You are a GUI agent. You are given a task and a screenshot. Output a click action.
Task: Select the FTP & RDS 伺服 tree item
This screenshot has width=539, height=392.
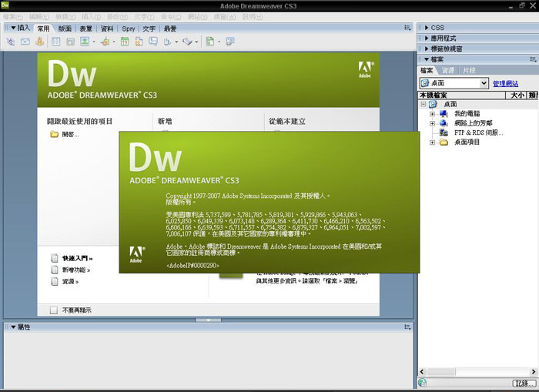click(478, 132)
